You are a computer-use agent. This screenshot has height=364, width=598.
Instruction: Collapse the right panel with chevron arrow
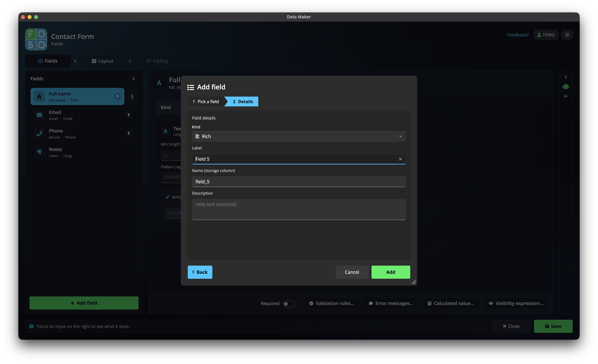point(566,77)
